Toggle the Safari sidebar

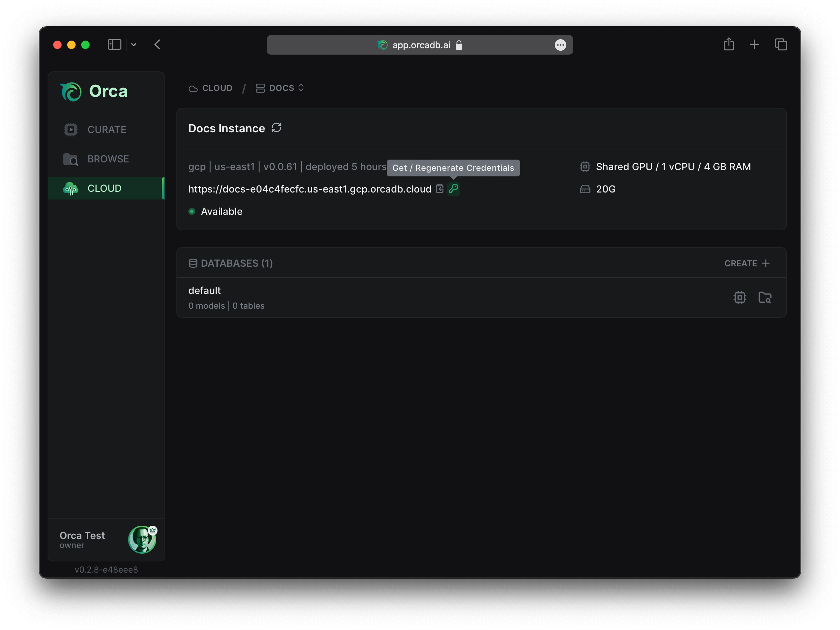114,44
